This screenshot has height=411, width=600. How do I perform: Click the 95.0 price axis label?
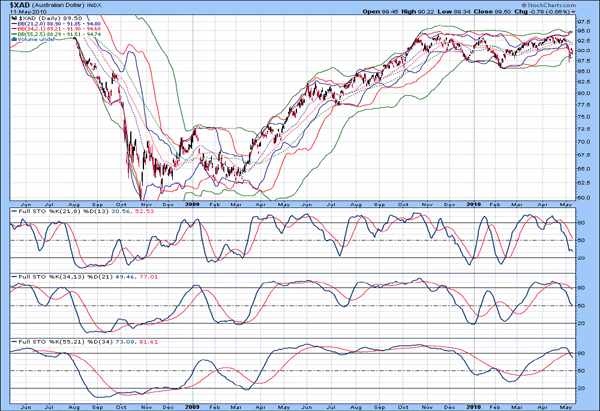pos(584,31)
